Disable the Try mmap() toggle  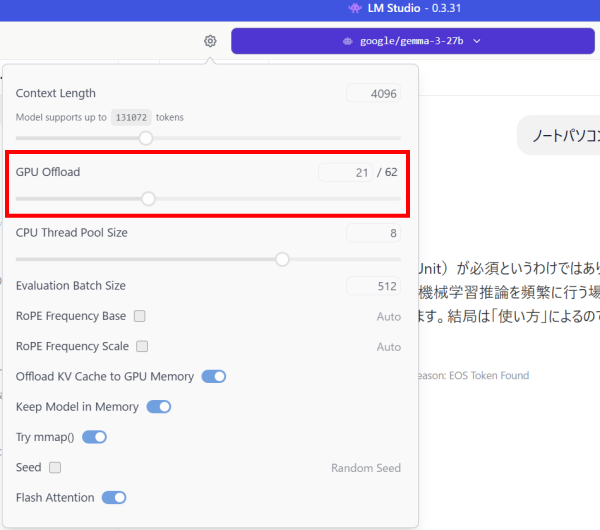coord(94,437)
